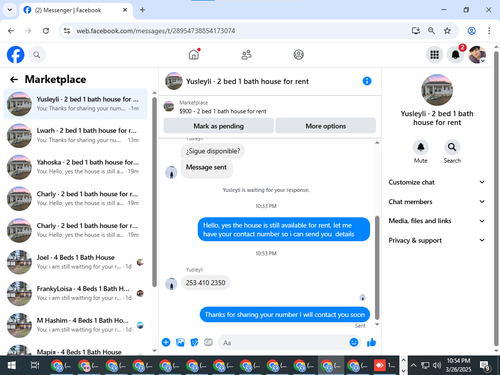Go back in browser history
This screenshot has height=375, width=500.
click(11, 31)
